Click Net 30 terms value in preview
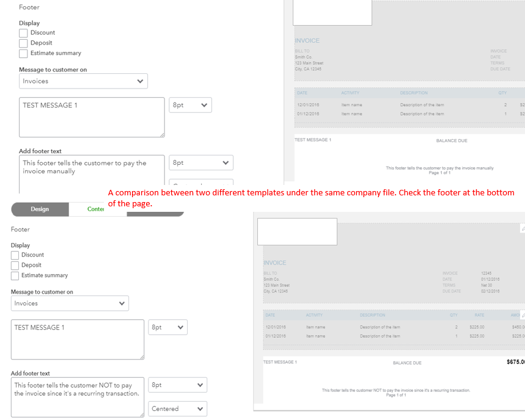Screen dimensions: 525x420 tap(486, 285)
